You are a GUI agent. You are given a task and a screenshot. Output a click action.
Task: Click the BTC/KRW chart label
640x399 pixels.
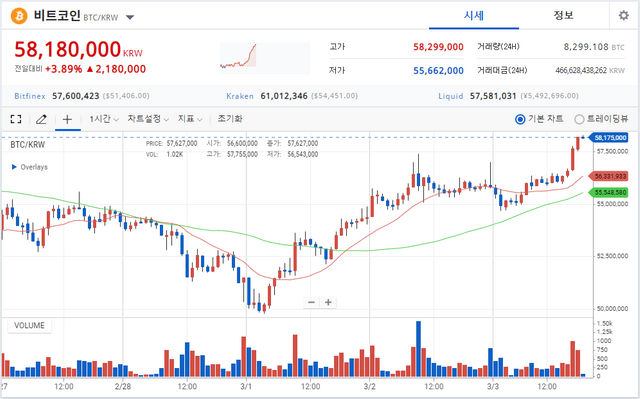[27, 144]
